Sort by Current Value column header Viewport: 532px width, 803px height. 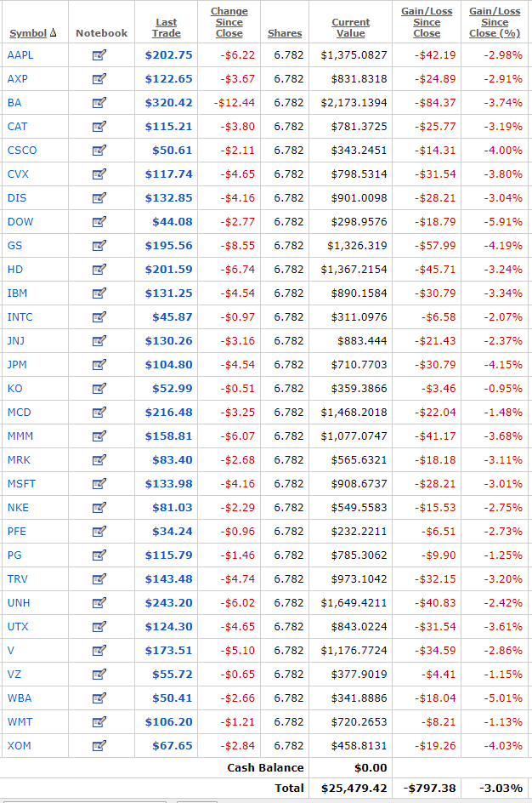coord(350,28)
